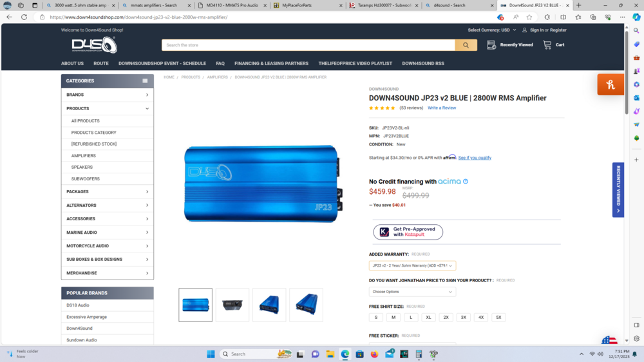Click the orange Honey extension badge
This screenshot has height=362, width=644.
click(611, 84)
